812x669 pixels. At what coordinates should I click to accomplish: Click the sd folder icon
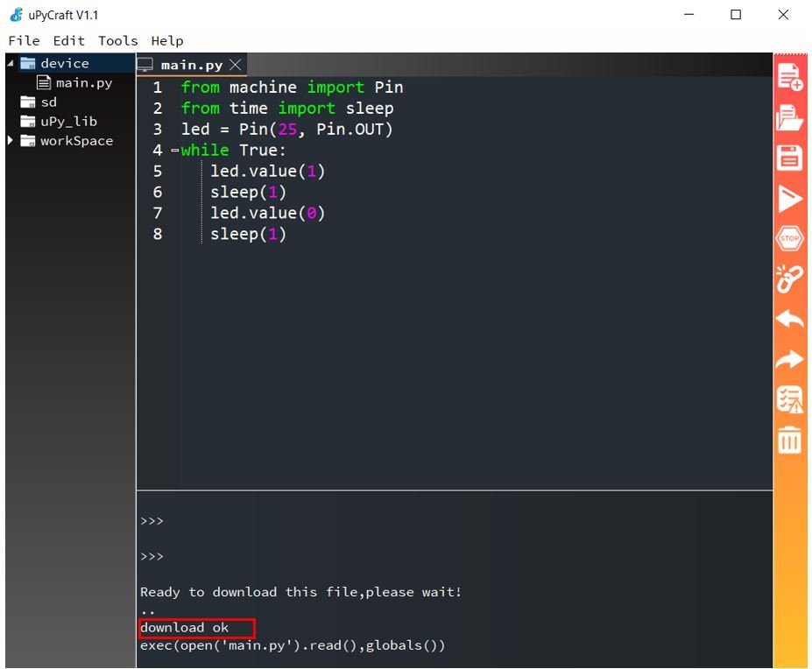[27, 102]
